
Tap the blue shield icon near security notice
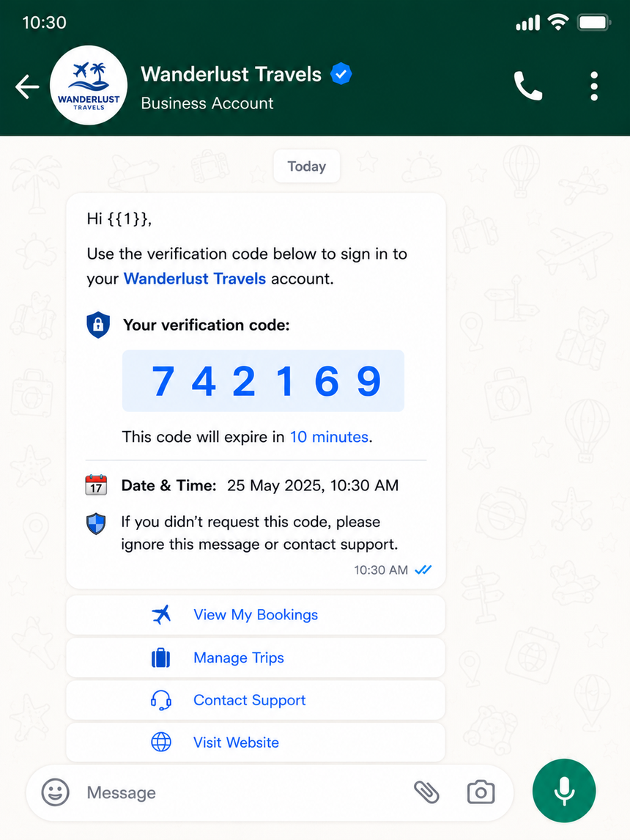[x=96, y=524]
